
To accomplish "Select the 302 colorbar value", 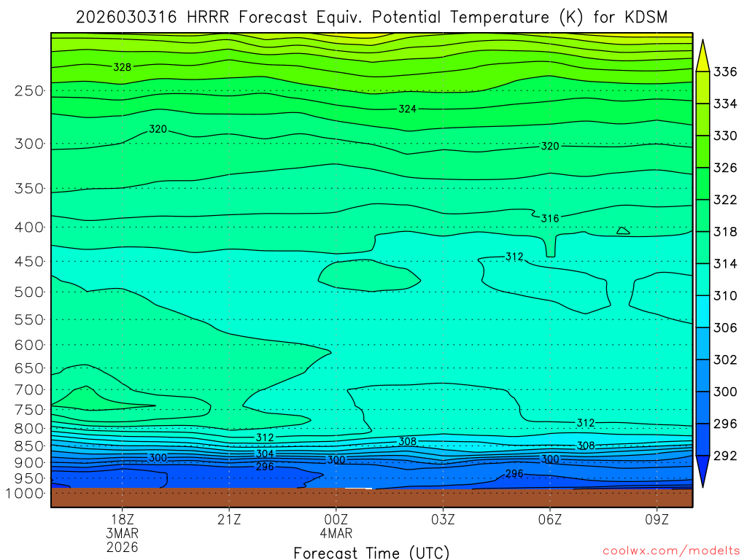I will [x=725, y=359].
